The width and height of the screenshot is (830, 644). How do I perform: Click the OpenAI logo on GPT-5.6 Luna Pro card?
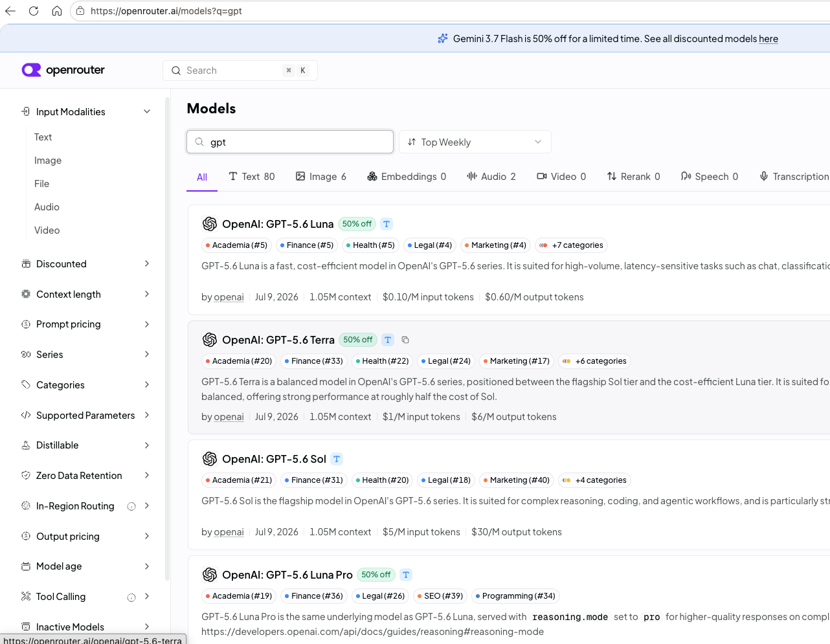click(x=210, y=575)
